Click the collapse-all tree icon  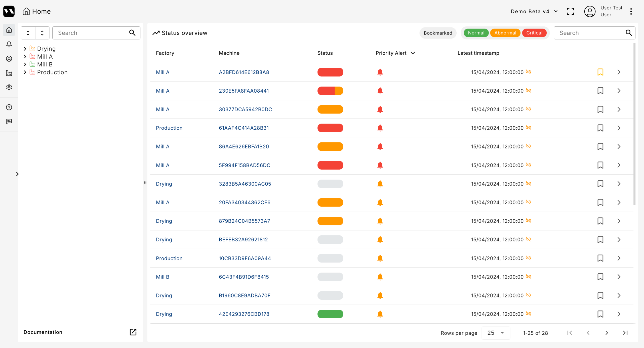coord(28,33)
